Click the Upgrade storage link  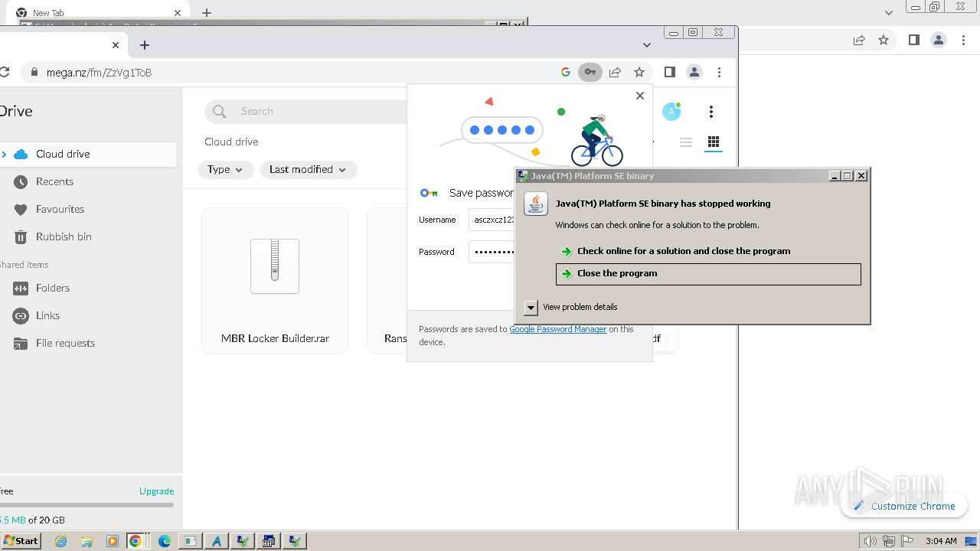156,491
